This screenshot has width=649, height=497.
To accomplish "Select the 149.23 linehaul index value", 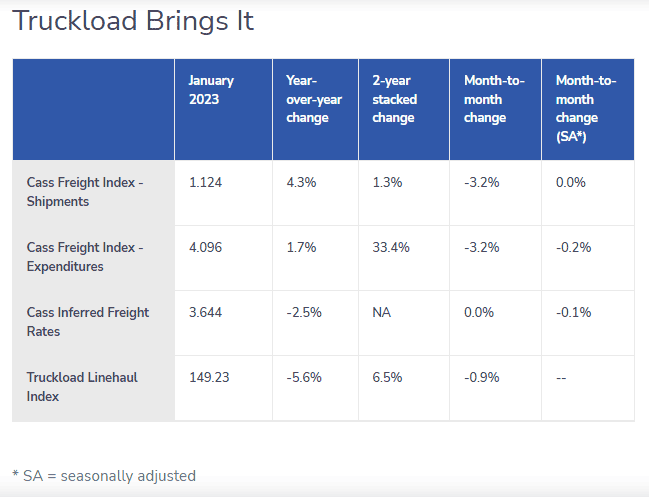I will tap(210, 377).
